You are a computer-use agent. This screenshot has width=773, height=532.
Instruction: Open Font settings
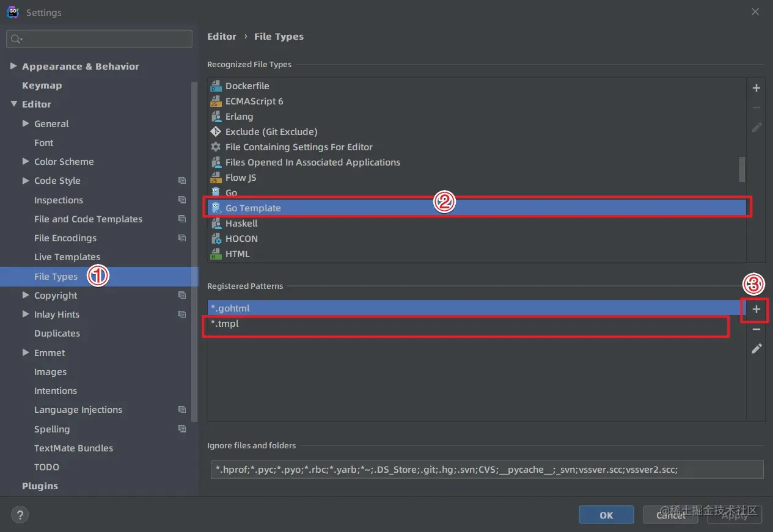click(x=44, y=143)
